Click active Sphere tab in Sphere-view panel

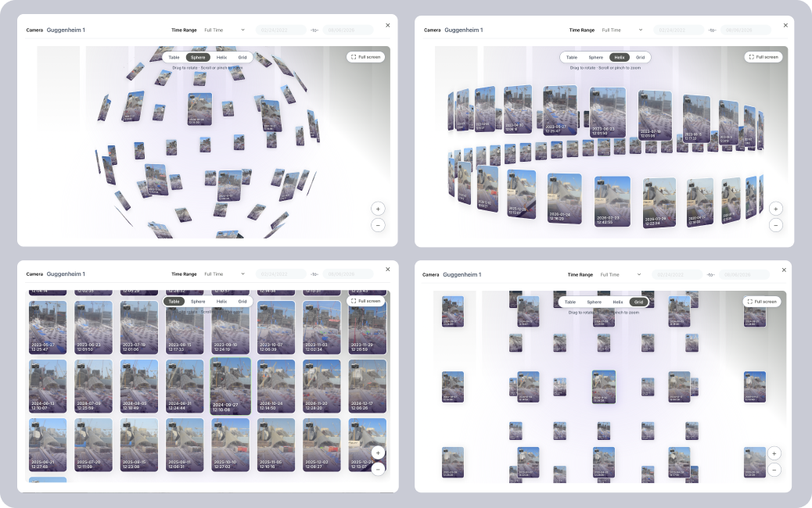point(198,57)
